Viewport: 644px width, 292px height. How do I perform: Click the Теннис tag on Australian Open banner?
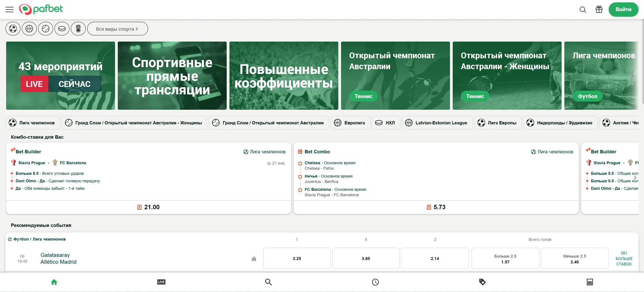[364, 96]
